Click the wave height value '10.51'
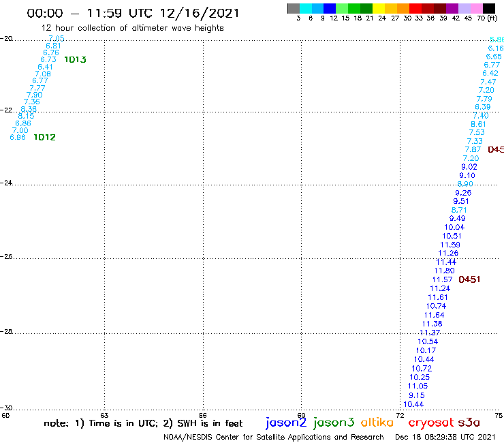 click(x=452, y=236)
